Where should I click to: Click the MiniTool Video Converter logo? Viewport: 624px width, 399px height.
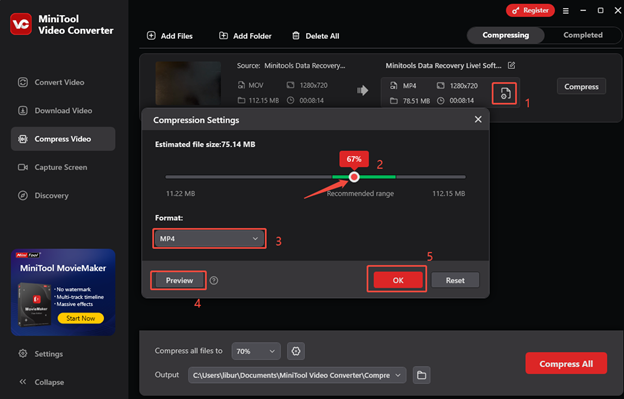point(21,24)
